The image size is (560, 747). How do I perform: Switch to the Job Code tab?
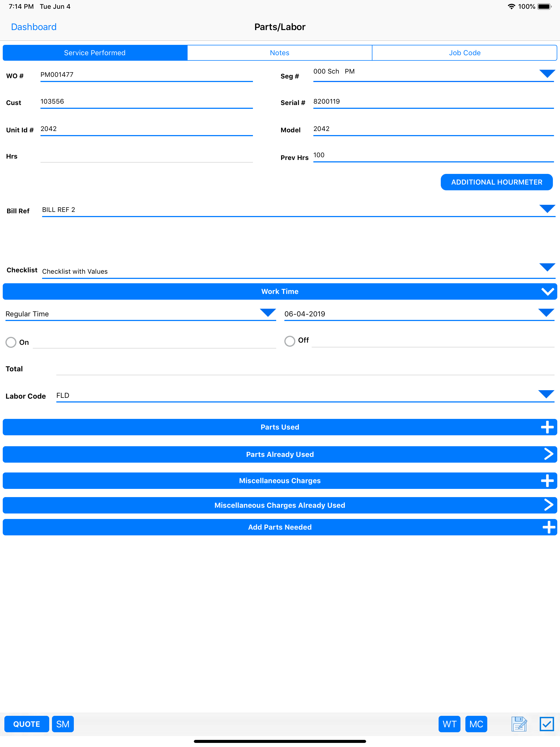464,53
